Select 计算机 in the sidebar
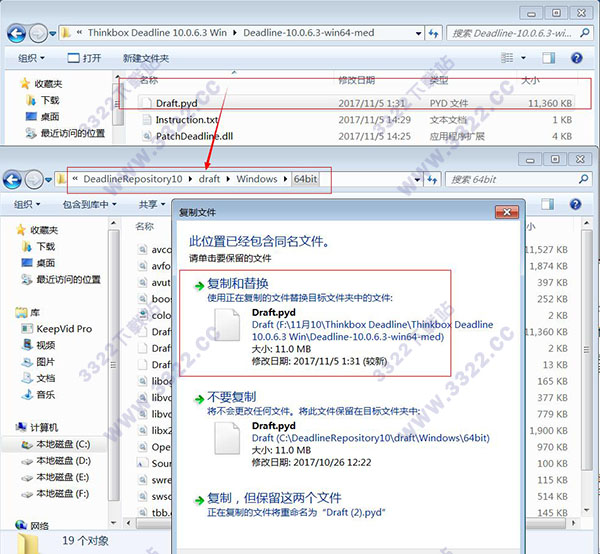The height and width of the screenshot is (554, 600). (x=44, y=427)
